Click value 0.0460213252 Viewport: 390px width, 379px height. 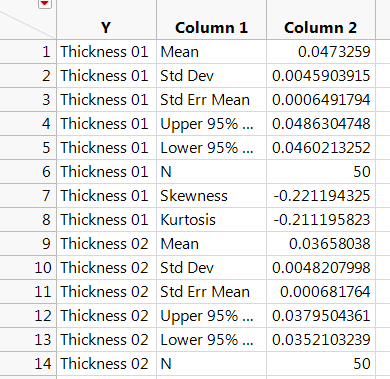click(321, 148)
